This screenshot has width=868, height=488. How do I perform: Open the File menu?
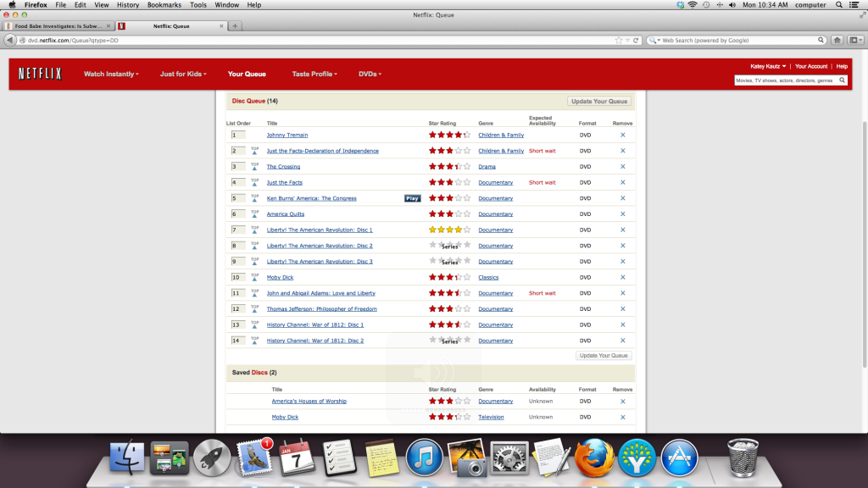[x=60, y=5]
